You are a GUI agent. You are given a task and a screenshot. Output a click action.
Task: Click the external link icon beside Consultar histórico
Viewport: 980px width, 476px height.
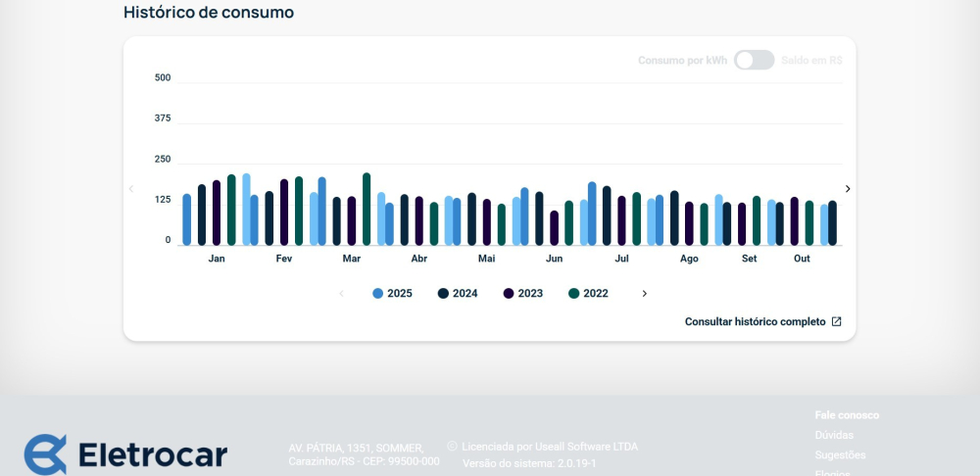point(836,321)
